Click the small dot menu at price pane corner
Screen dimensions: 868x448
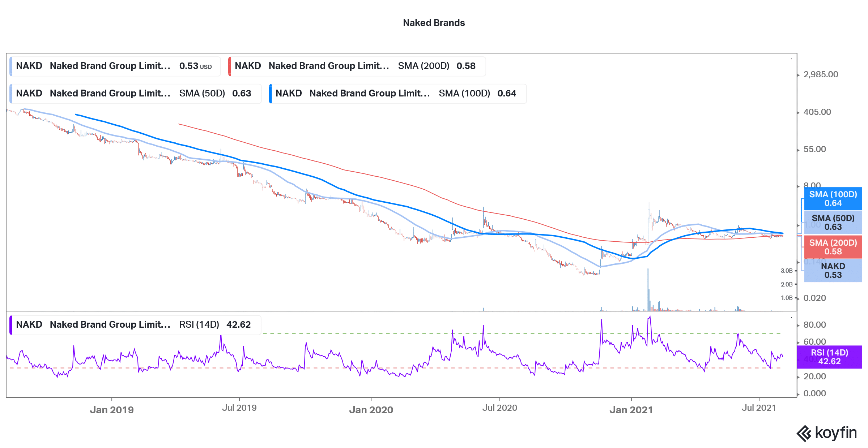point(791,59)
